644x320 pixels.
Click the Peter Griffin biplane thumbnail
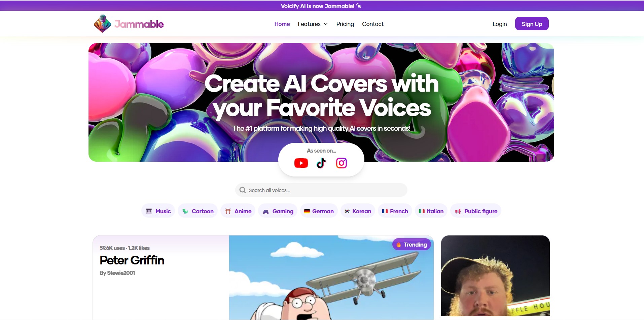coord(331,278)
